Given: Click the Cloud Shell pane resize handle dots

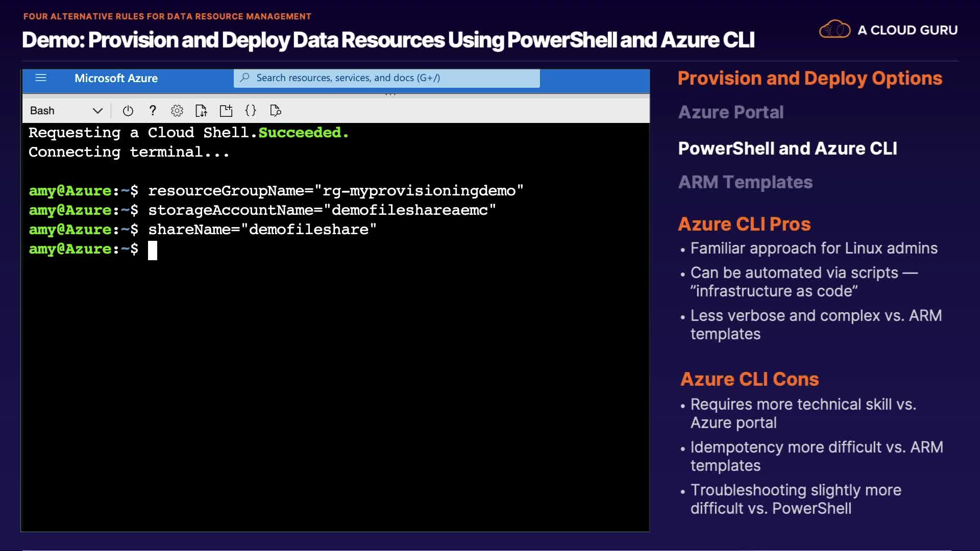Looking at the screenshot, I should (390, 94).
